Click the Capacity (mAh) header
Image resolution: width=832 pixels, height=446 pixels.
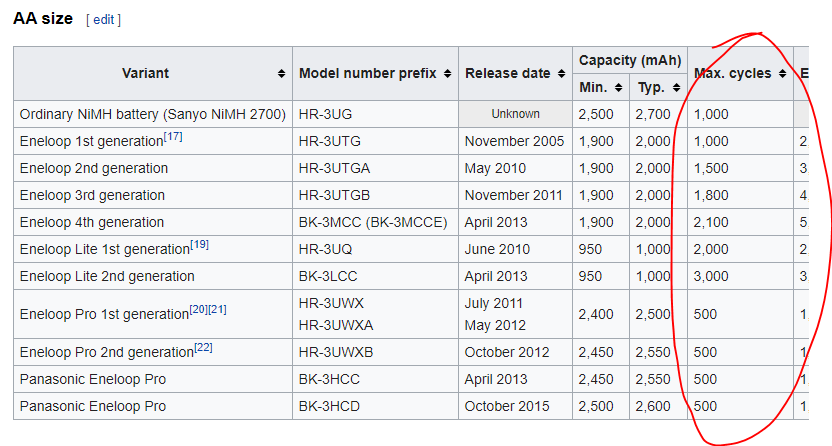630,60
